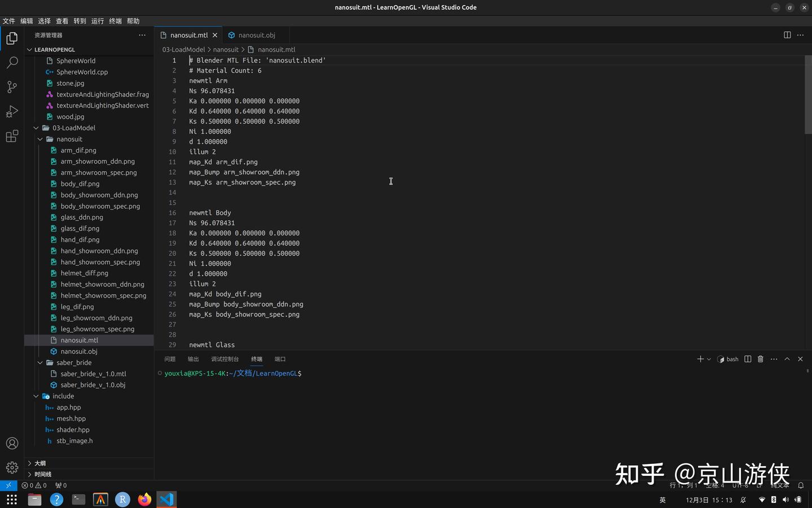
Task: Open the terminal profile dropdown
Action: tap(708, 359)
